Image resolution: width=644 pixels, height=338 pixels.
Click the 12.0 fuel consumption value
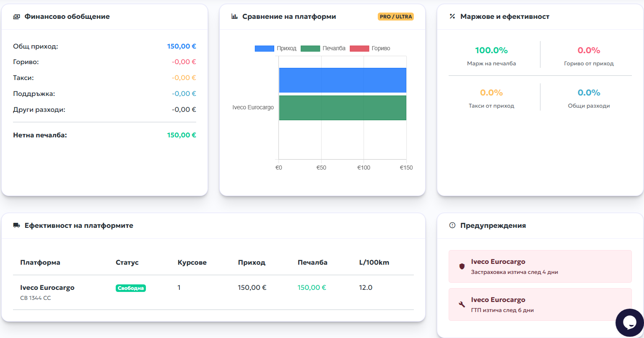[366, 288]
